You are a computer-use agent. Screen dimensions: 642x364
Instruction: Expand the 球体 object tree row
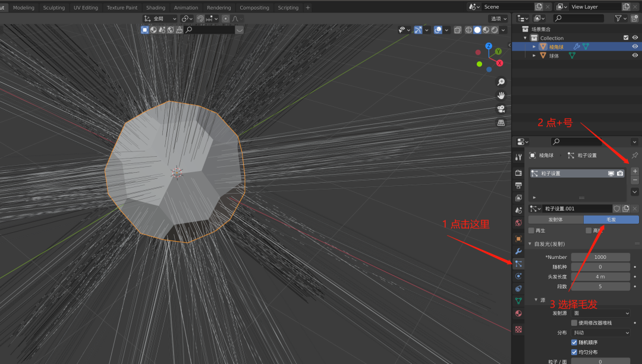point(534,56)
